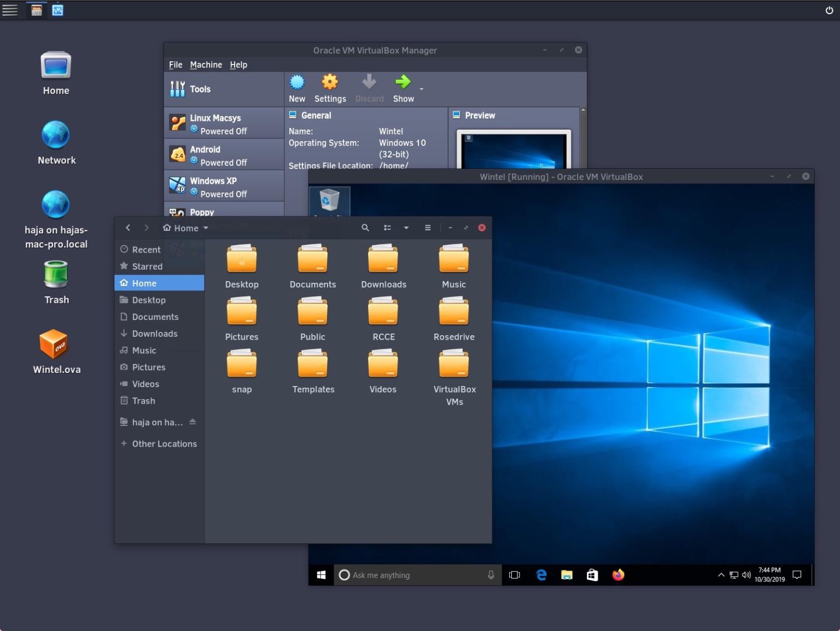Open the view options dropdown arrow
This screenshot has width=840, height=631.
click(x=406, y=228)
